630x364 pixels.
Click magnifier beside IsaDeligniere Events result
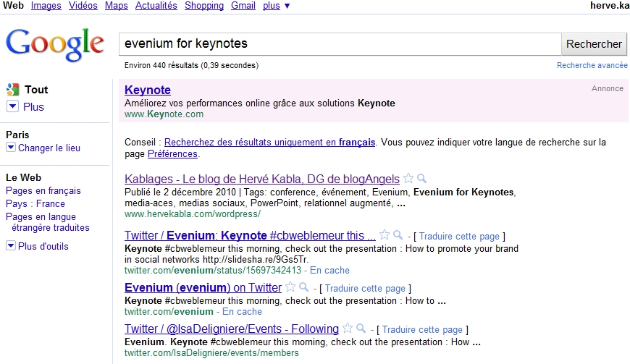tap(361, 329)
